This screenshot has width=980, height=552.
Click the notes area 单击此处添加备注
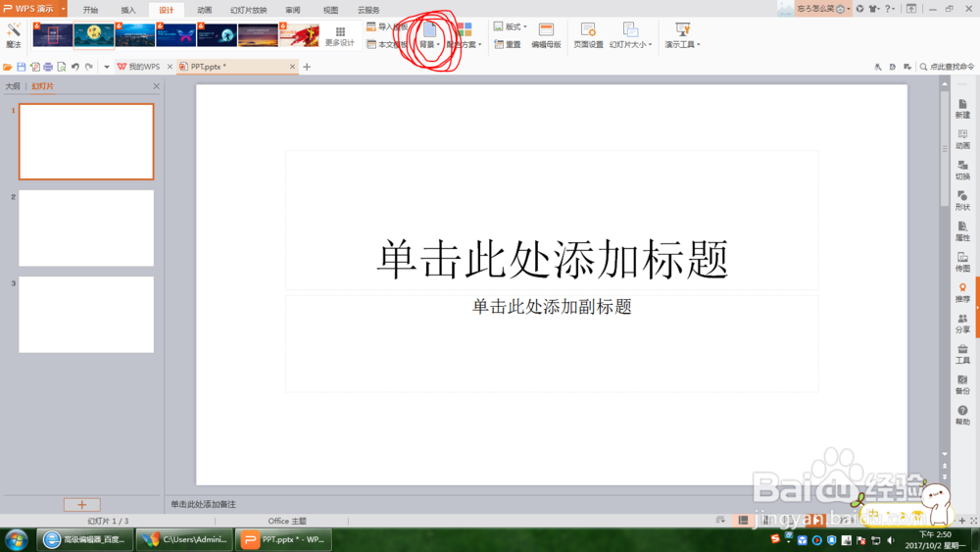coord(204,504)
